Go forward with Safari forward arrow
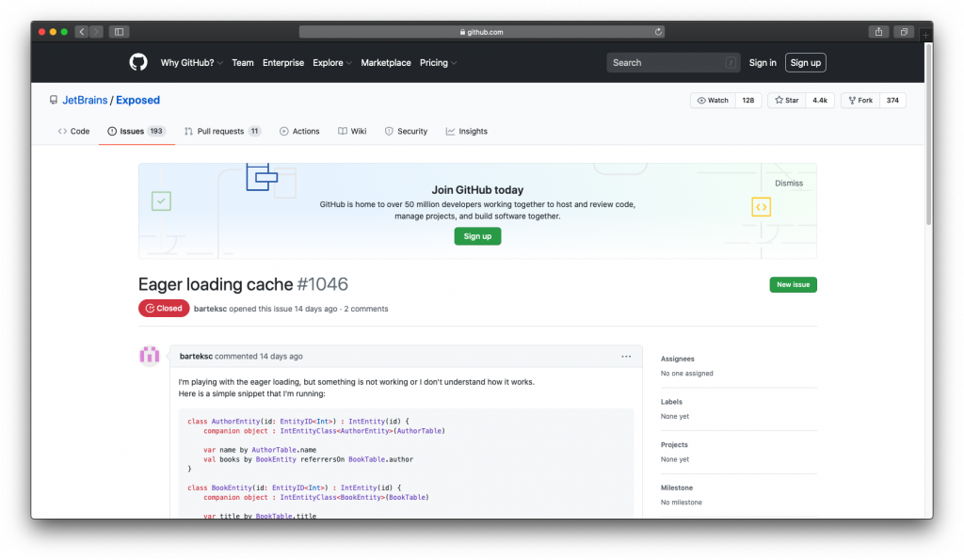 (x=97, y=32)
